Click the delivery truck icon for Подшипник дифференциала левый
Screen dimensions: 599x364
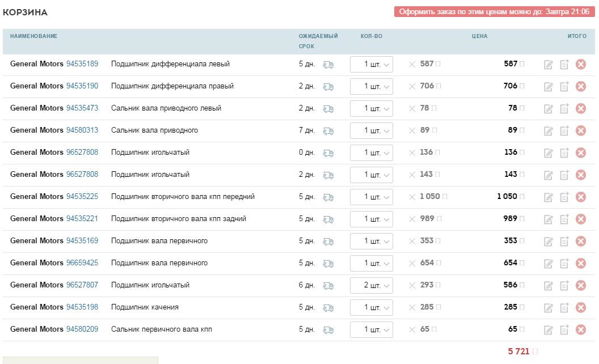coord(330,64)
